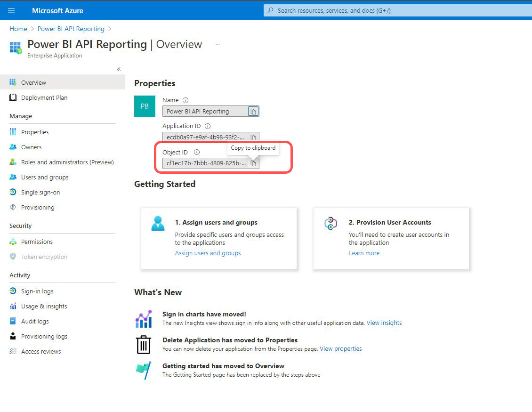This screenshot has height=412, width=532.
Task: Click the info icon beside Object ID
Action: click(197, 152)
